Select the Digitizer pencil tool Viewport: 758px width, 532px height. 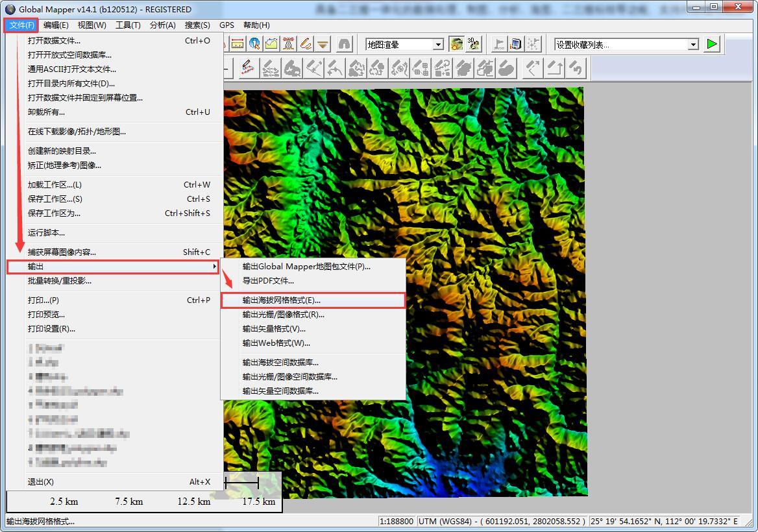[x=306, y=44]
